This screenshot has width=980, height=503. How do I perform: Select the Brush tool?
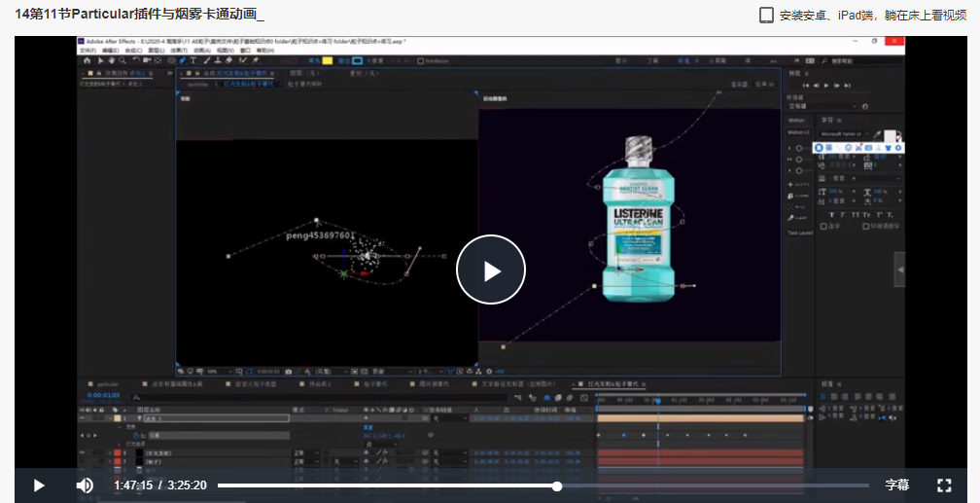point(206,60)
